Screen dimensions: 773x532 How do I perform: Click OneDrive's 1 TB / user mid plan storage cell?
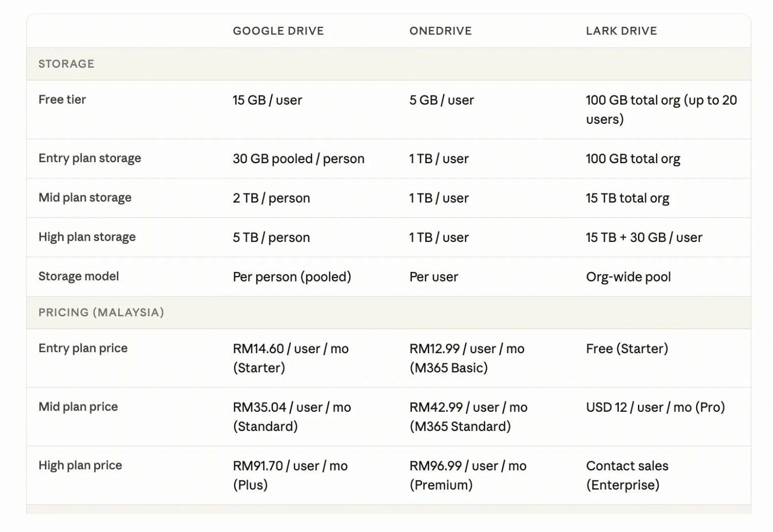click(x=439, y=198)
